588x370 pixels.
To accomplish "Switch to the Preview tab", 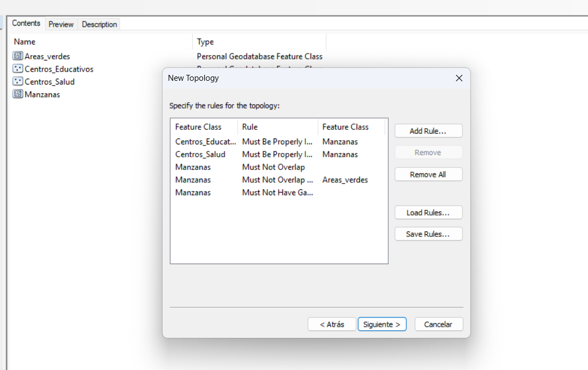I will click(x=61, y=24).
